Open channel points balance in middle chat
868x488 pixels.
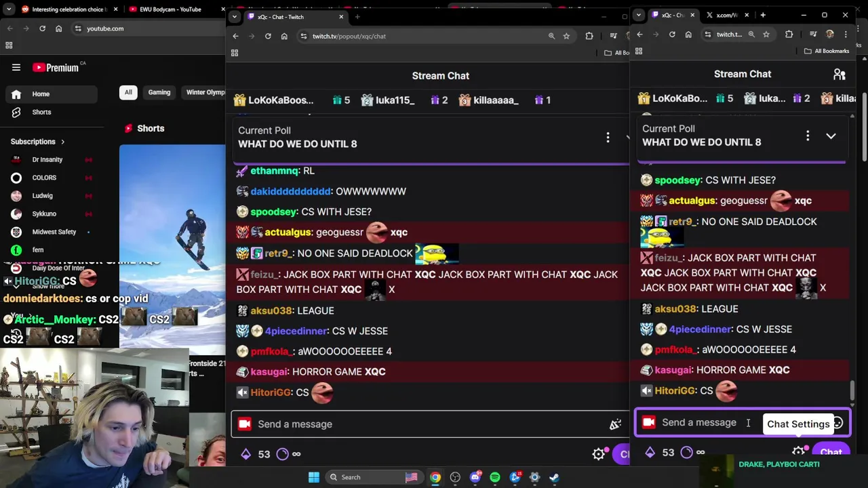pyautogui.click(x=255, y=454)
